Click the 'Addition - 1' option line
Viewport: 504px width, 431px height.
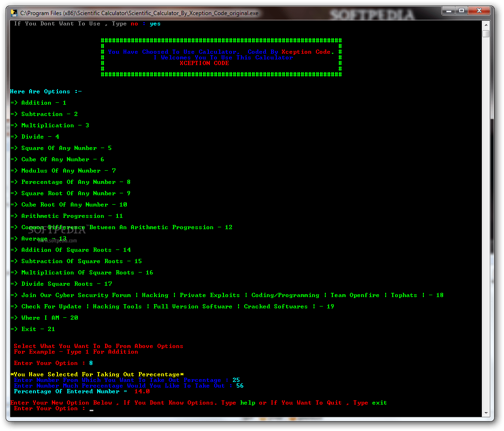click(x=38, y=103)
